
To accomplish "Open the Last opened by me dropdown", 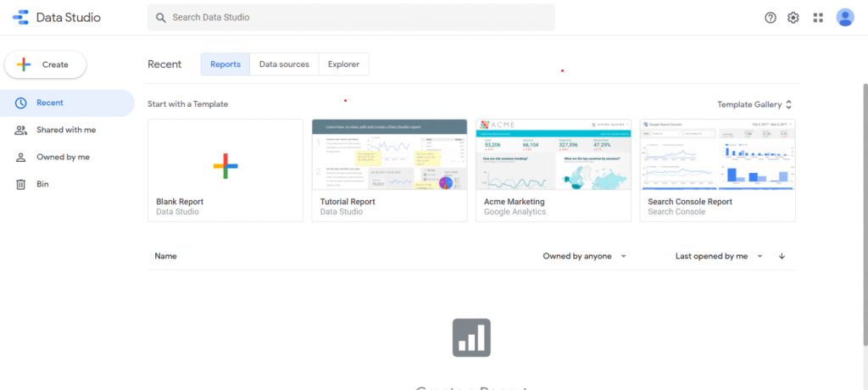I will coord(719,256).
